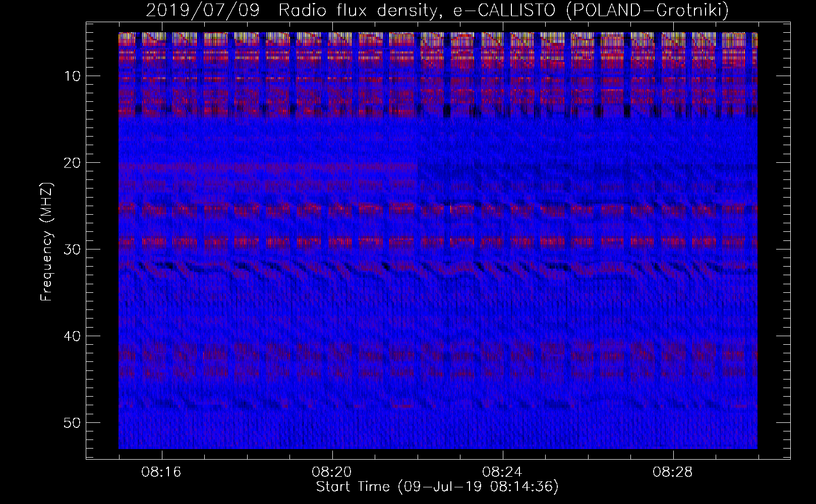Click the 08:28 time tick label
Viewport: 816px width, 504px height.
pyautogui.click(x=673, y=472)
